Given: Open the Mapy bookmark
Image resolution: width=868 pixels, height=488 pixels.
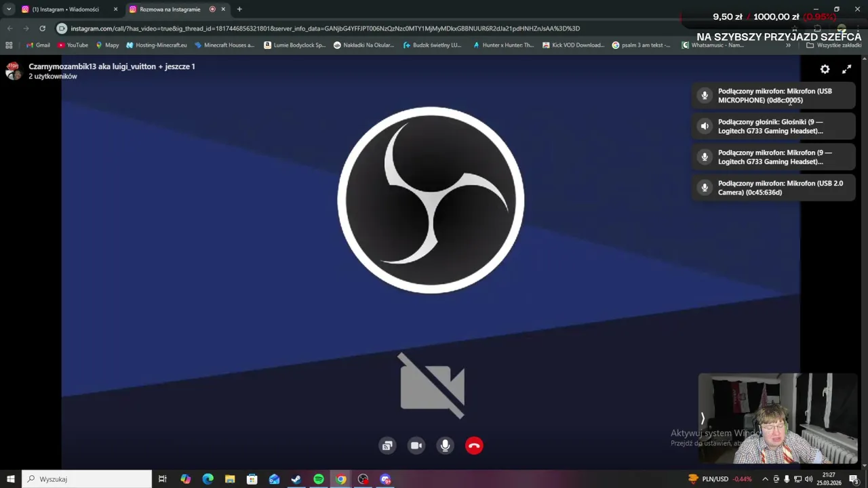Looking at the screenshot, I should (x=107, y=45).
